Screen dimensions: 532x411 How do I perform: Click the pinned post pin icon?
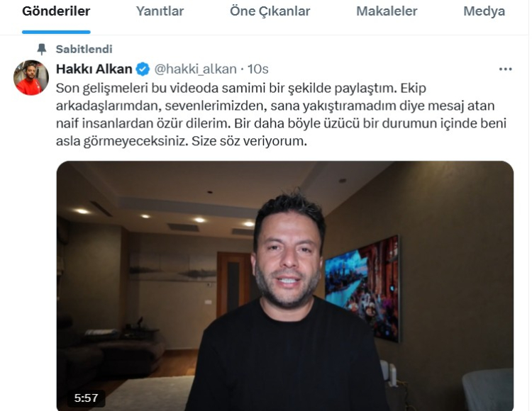point(42,49)
